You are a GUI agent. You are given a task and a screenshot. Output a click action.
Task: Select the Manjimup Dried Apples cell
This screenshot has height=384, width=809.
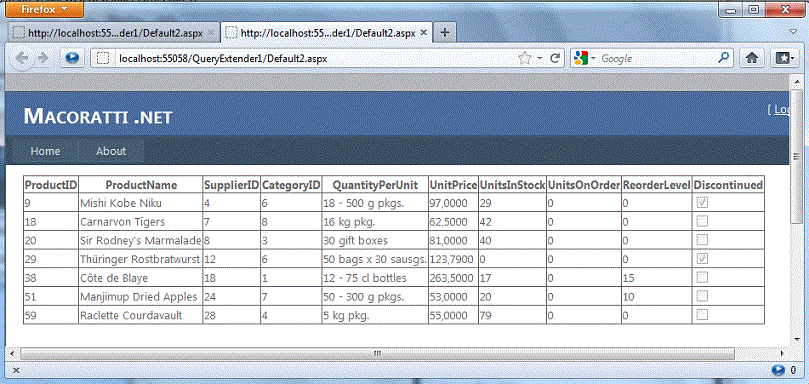pos(141,297)
